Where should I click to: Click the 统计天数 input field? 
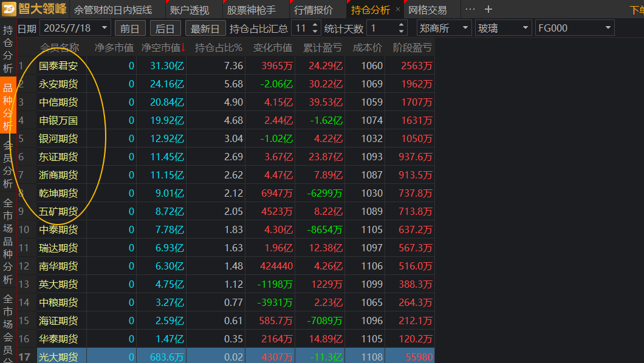tap(382, 28)
